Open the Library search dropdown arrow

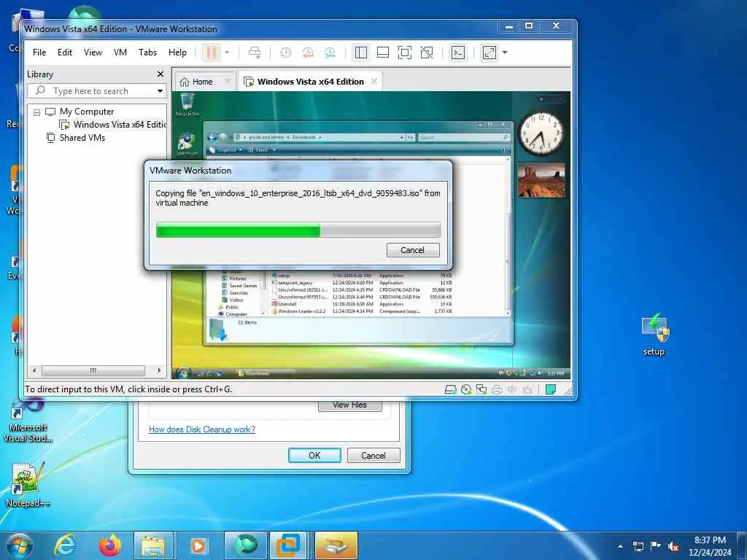click(160, 91)
